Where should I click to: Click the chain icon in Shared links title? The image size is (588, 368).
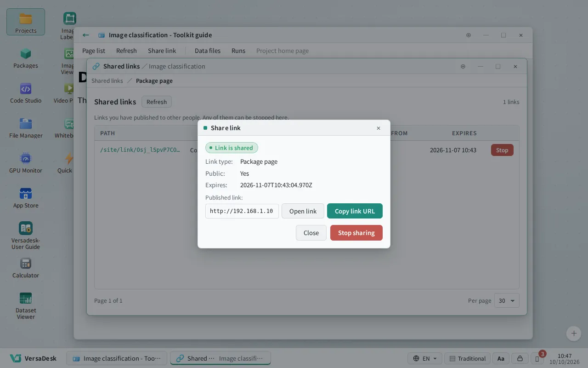[96, 66]
